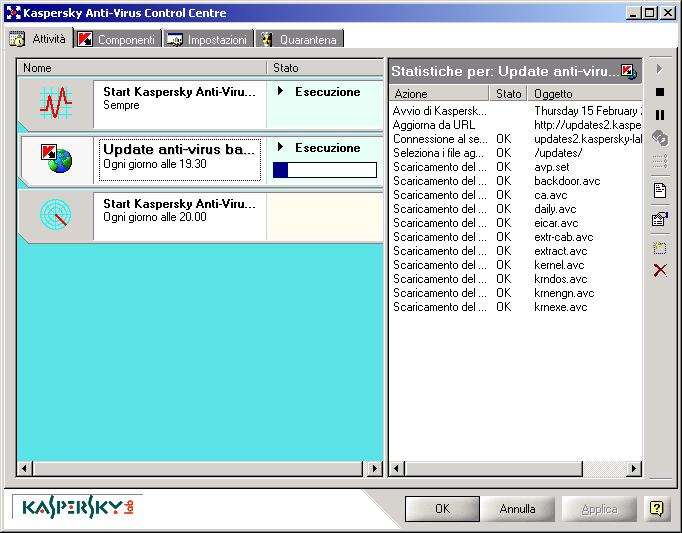
Task: Click the help question mark button
Action: point(656,508)
